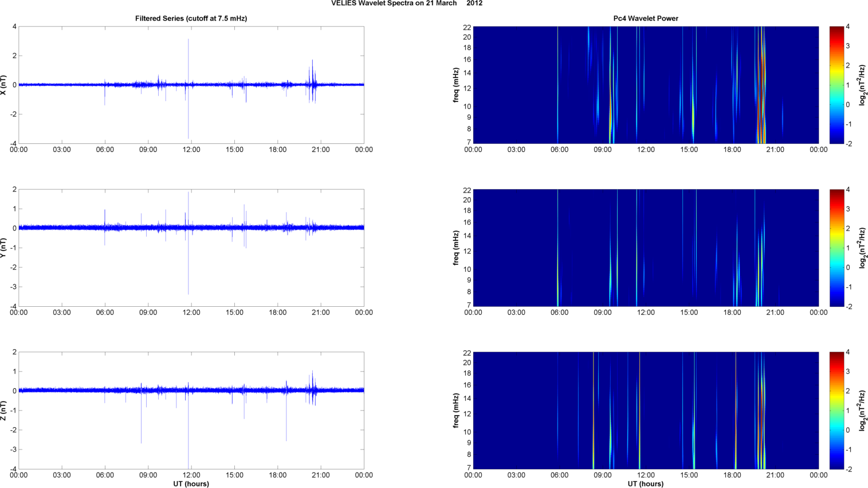Select the Filtered Series column title

pyautogui.click(x=191, y=18)
